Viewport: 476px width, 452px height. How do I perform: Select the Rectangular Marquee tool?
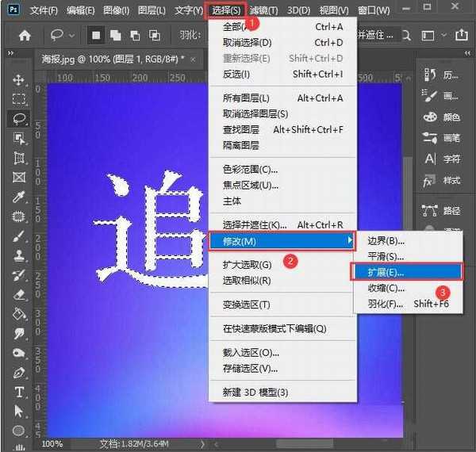point(19,99)
